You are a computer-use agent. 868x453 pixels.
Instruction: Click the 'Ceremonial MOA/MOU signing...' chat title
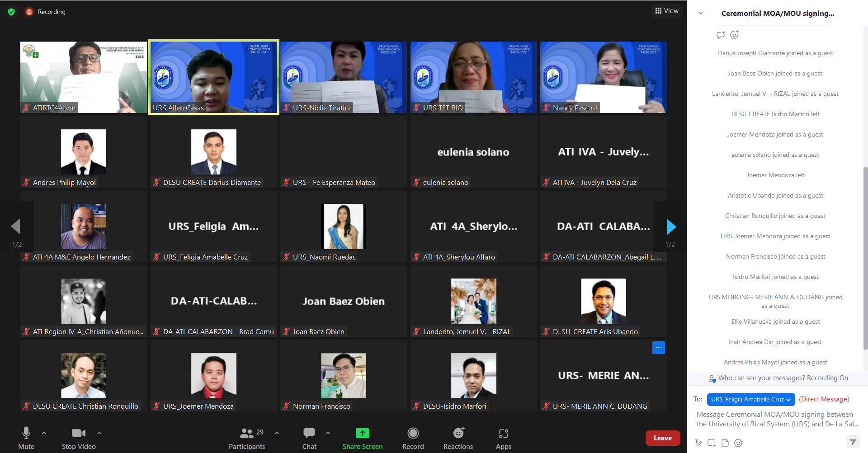click(x=778, y=13)
